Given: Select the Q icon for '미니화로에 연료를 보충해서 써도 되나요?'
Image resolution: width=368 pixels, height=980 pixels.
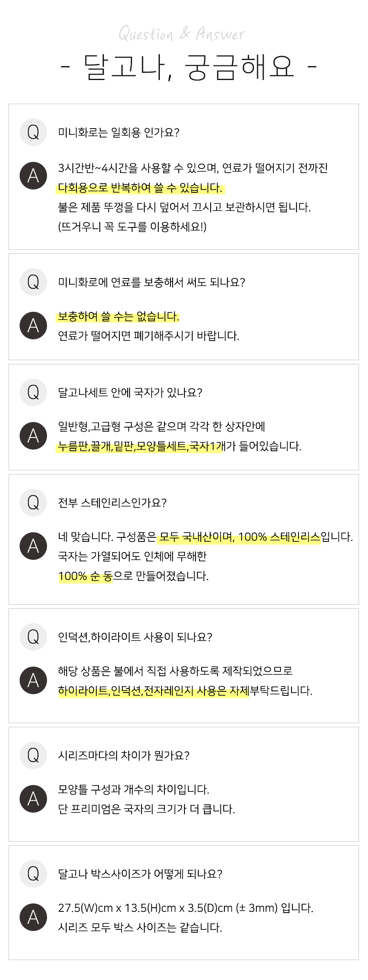Looking at the screenshot, I should pos(33,282).
